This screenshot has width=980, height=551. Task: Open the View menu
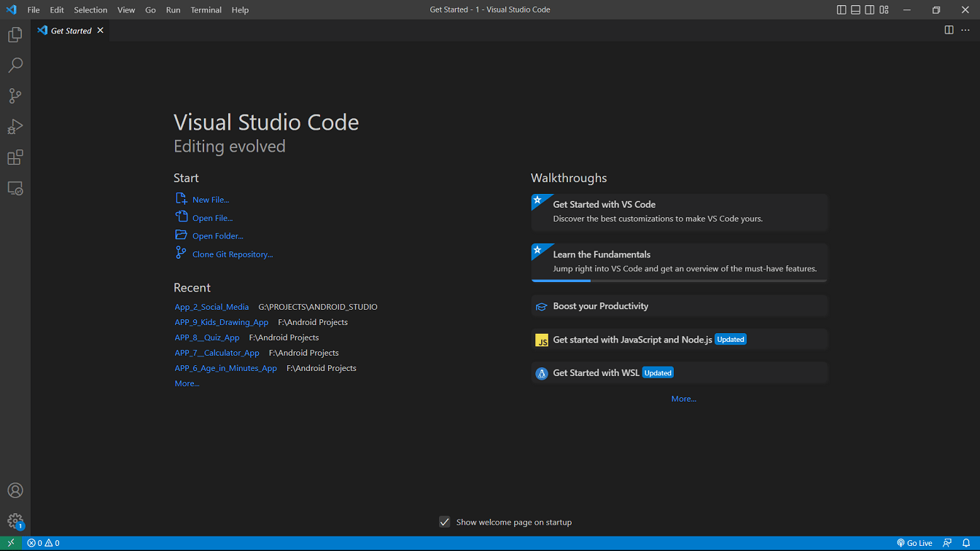(x=126, y=10)
